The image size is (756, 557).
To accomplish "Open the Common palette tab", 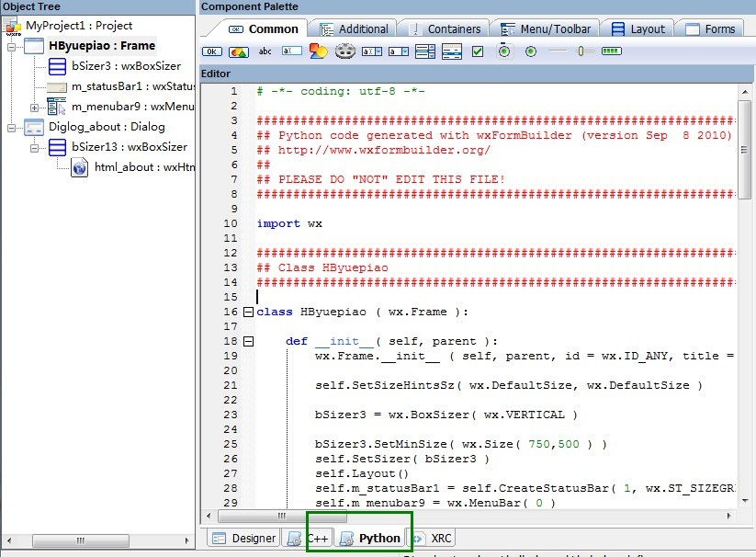I will pos(264,28).
